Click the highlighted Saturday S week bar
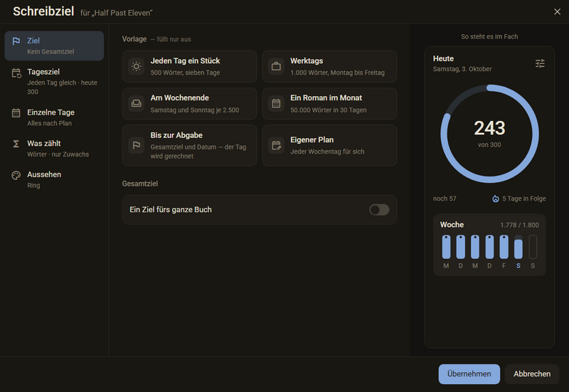The image size is (569, 392). pos(519,246)
